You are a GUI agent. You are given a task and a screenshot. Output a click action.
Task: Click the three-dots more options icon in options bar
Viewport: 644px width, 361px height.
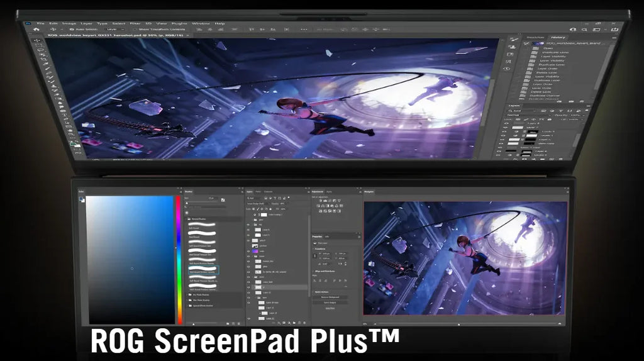click(x=304, y=30)
